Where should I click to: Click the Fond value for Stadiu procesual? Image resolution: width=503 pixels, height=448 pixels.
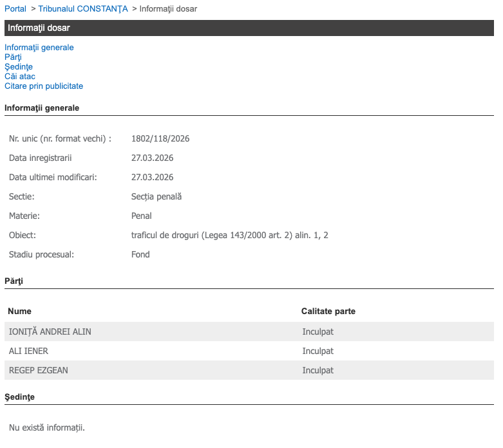coord(140,255)
